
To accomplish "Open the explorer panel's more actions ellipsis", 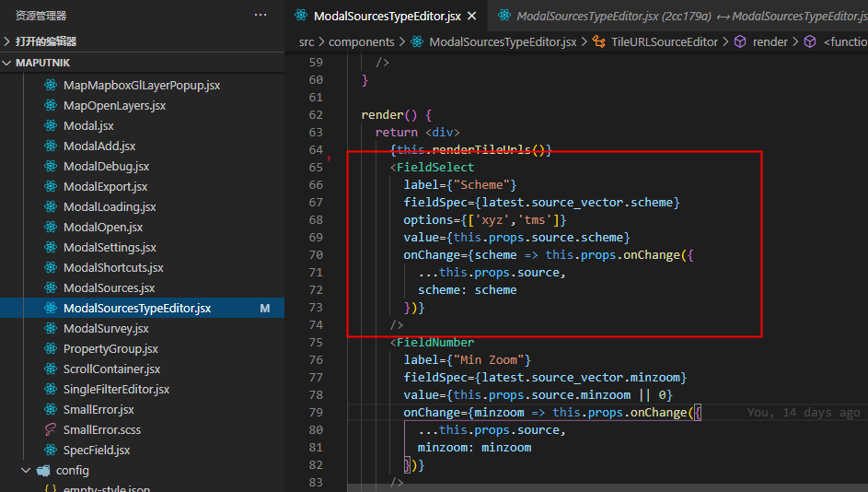I will [x=260, y=15].
